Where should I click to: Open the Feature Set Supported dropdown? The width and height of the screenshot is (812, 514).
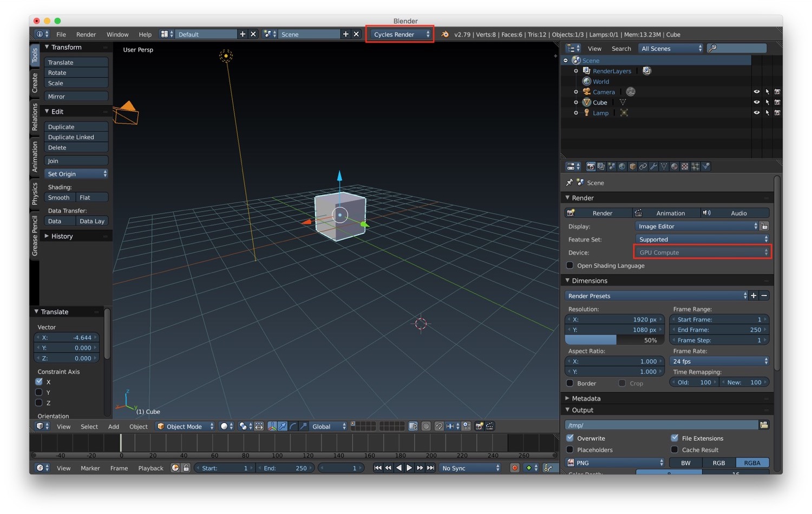coord(702,239)
